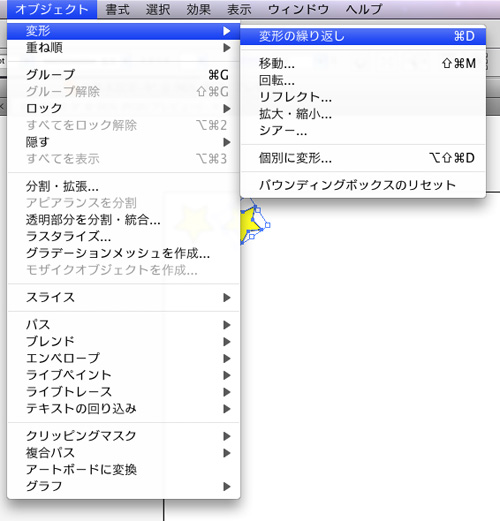
Task: Click リフレクト... menu entry
Action: (363, 97)
